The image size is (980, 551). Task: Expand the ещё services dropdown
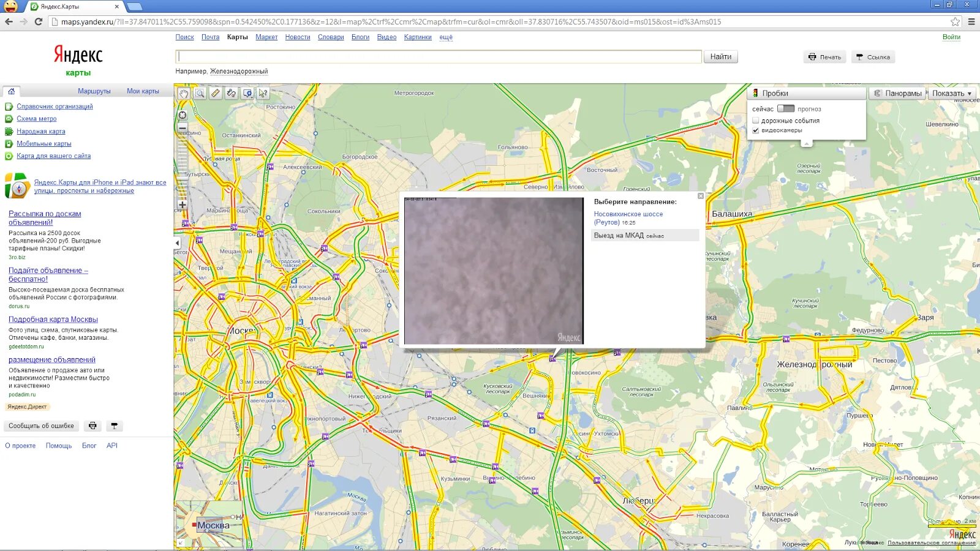[446, 37]
